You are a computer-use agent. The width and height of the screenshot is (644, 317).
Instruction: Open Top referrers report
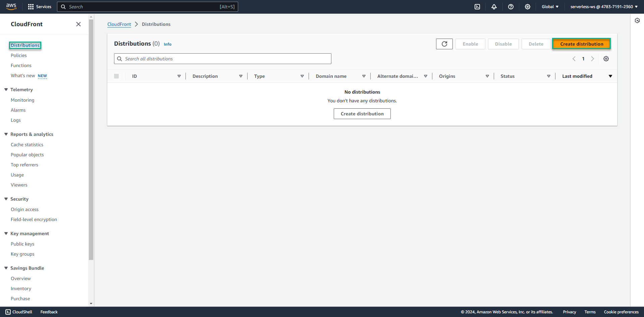pos(24,165)
